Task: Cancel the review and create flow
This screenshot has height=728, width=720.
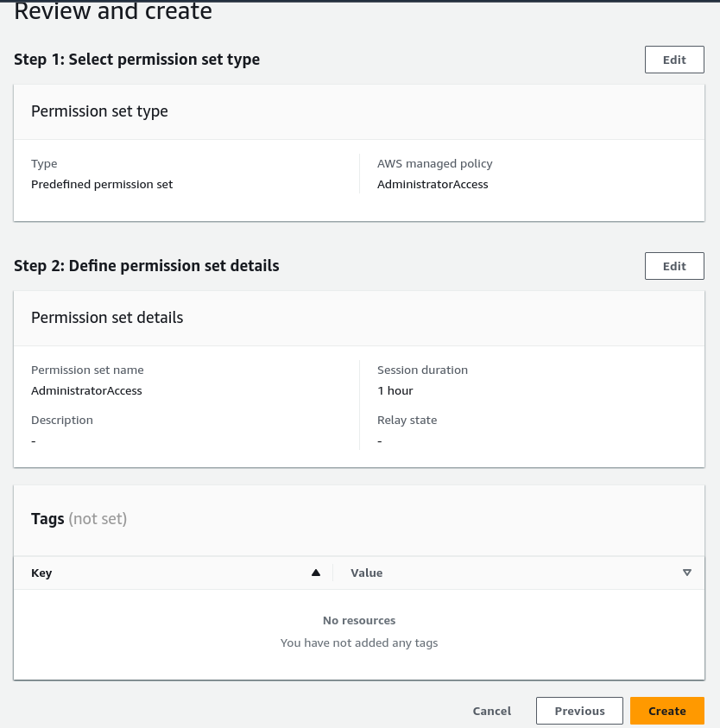Action: (491, 710)
